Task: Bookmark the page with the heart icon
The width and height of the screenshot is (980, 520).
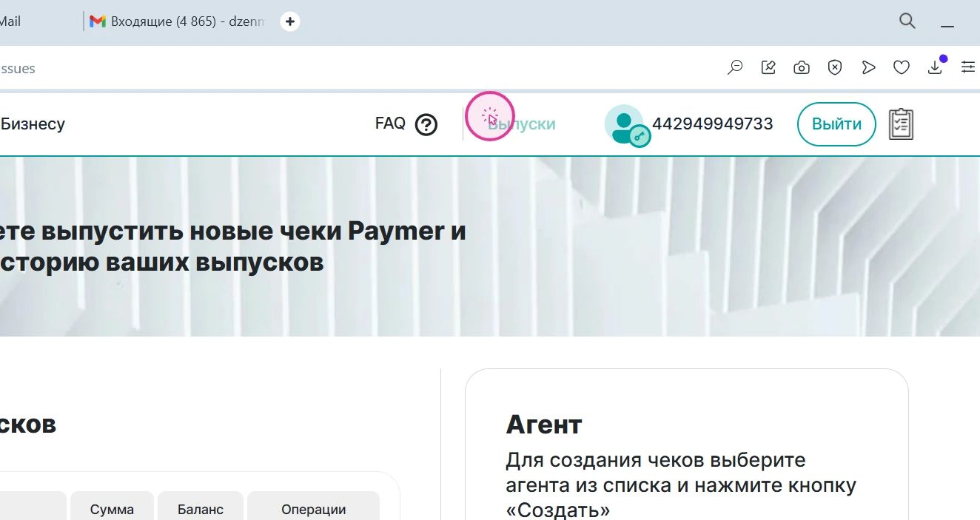Action: tap(901, 68)
